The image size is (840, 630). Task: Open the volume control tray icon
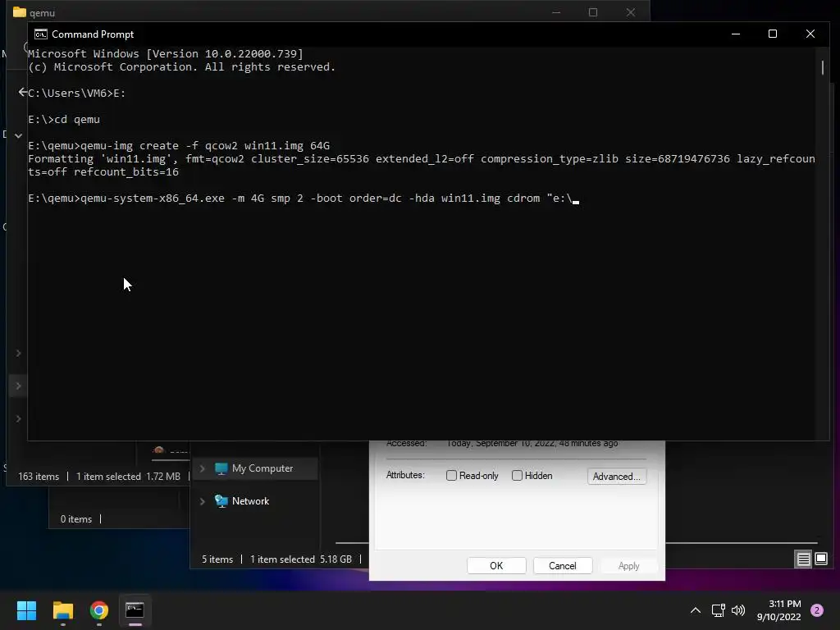[738, 610]
